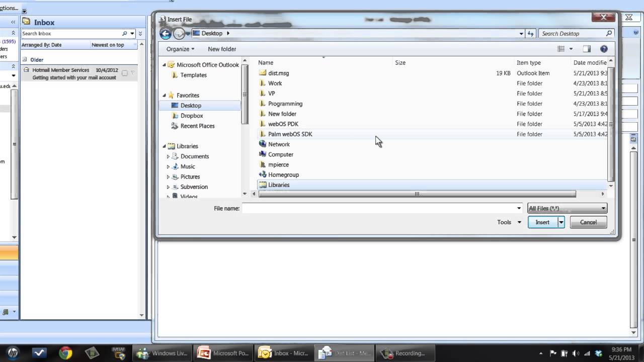Open the All Files type dropdown

pos(567,208)
